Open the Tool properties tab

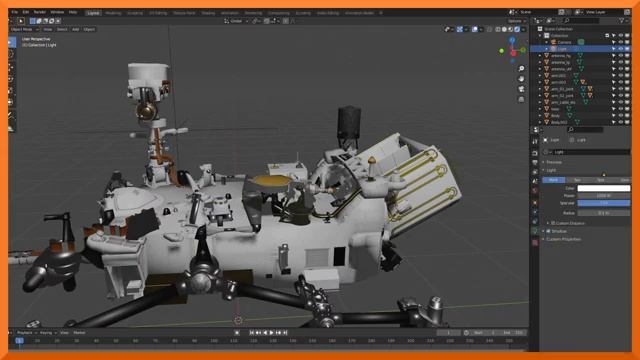[535, 142]
